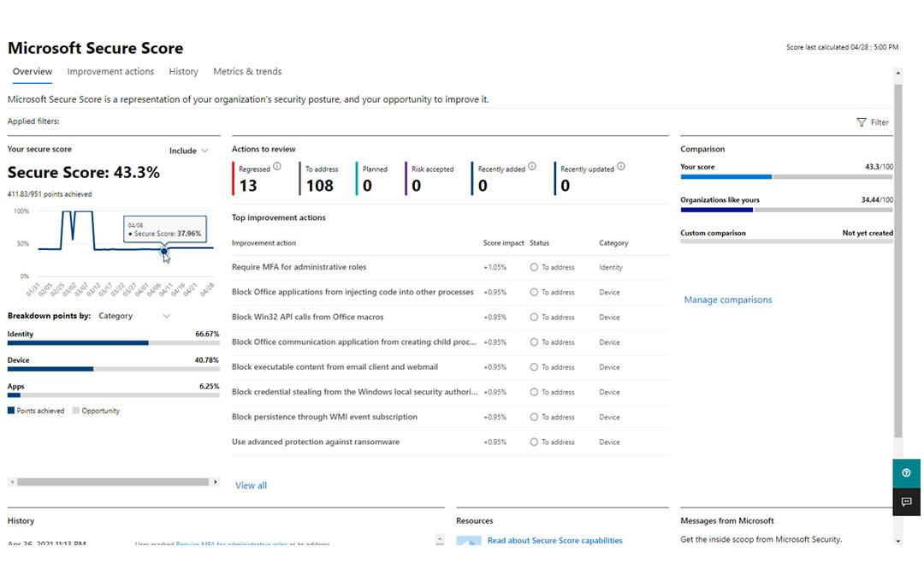Viewport: 924px width, 582px height.
Task: Click the info icon beside Regressed
Action: 277,166
